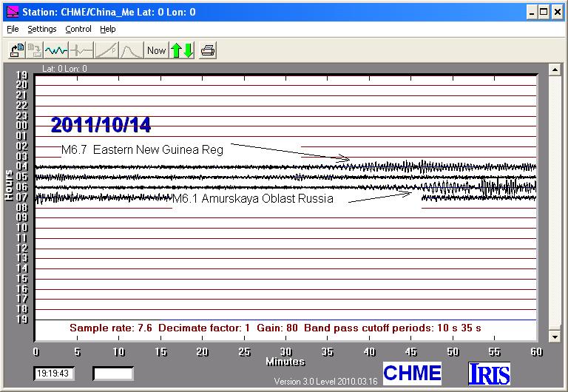Click the greyed-out save data toolbar icon
This screenshot has height=392, width=568.
point(34,50)
